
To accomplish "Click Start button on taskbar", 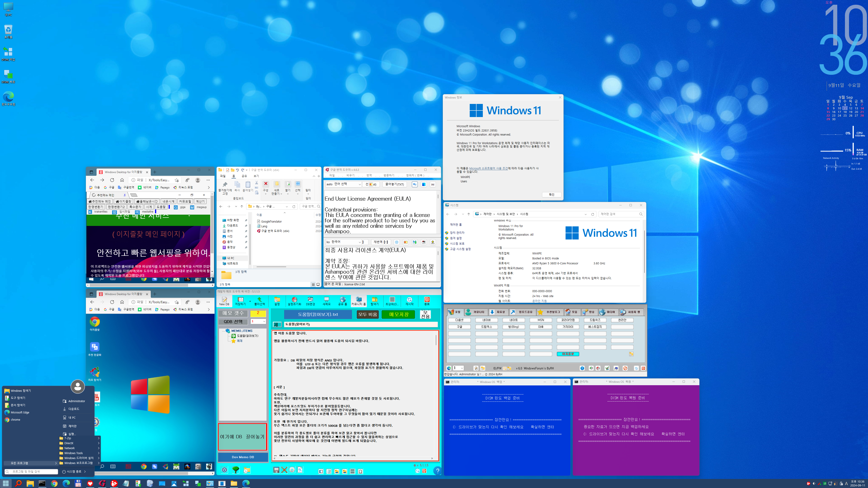I will click(6, 483).
